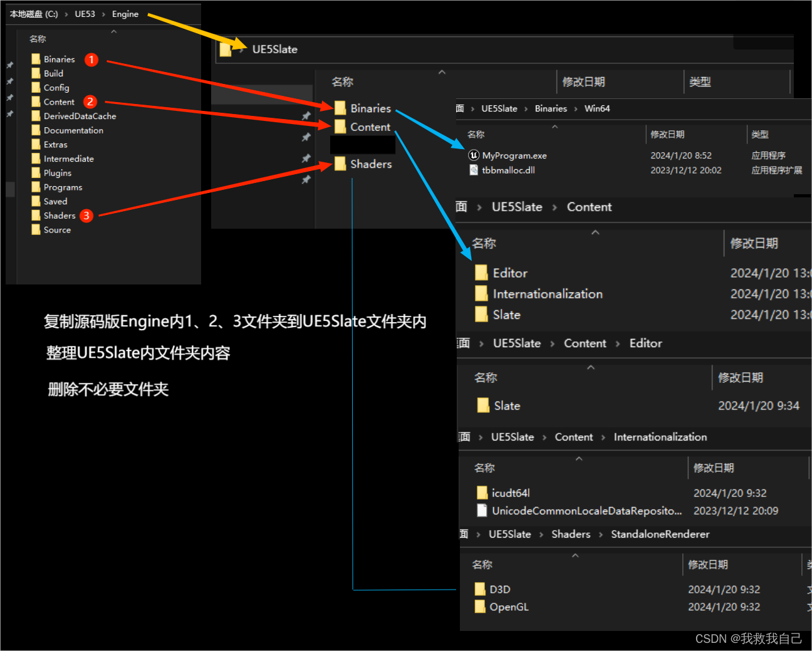Select the Content folder name in UE5Slate window
The height and width of the screenshot is (651, 812).
pyautogui.click(x=370, y=127)
